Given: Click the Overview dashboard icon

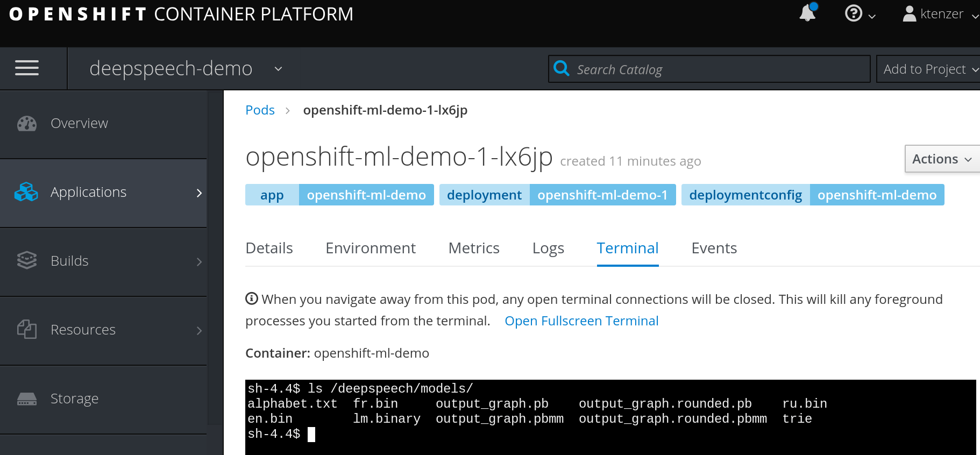Looking at the screenshot, I should click(27, 124).
